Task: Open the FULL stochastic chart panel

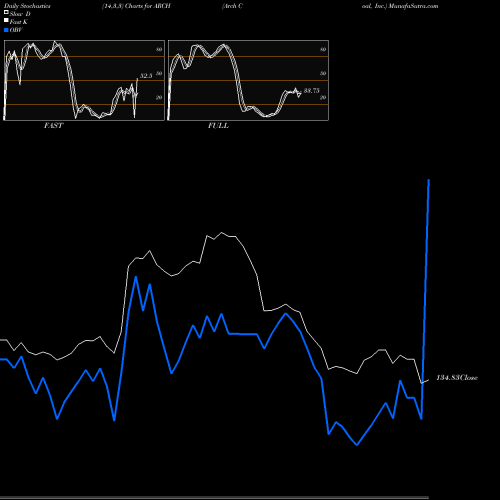Action: click(248, 80)
